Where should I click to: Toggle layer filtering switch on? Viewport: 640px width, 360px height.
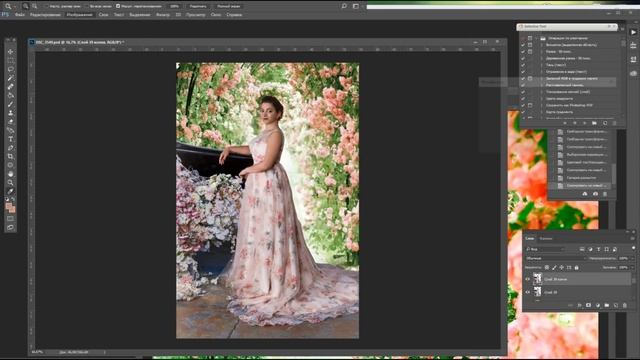tap(633, 248)
